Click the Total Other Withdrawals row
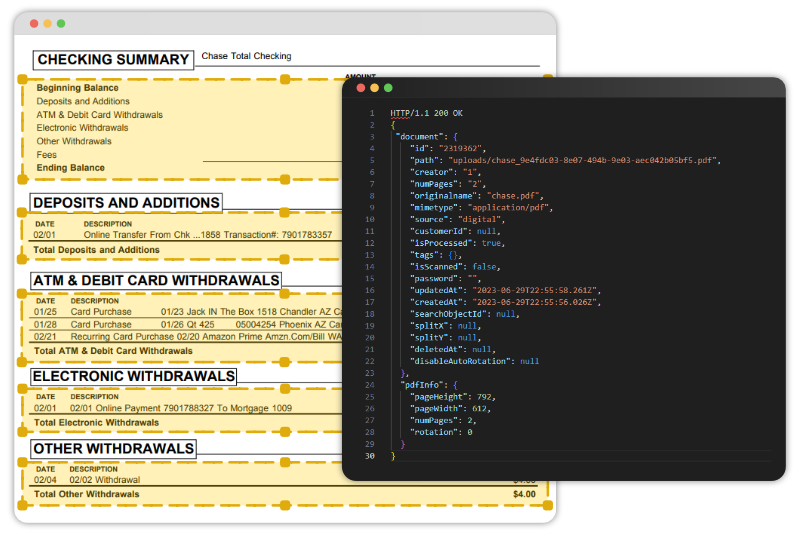 click(86, 494)
